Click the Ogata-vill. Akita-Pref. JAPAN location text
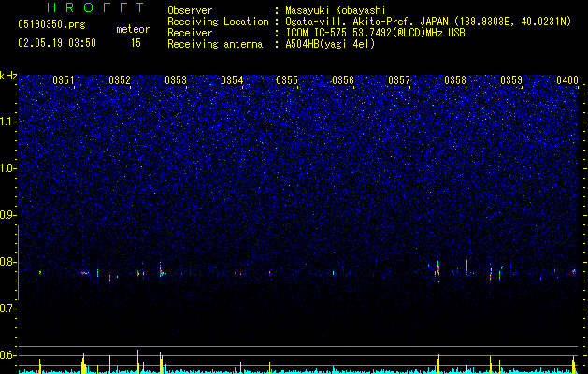 coord(428,22)
